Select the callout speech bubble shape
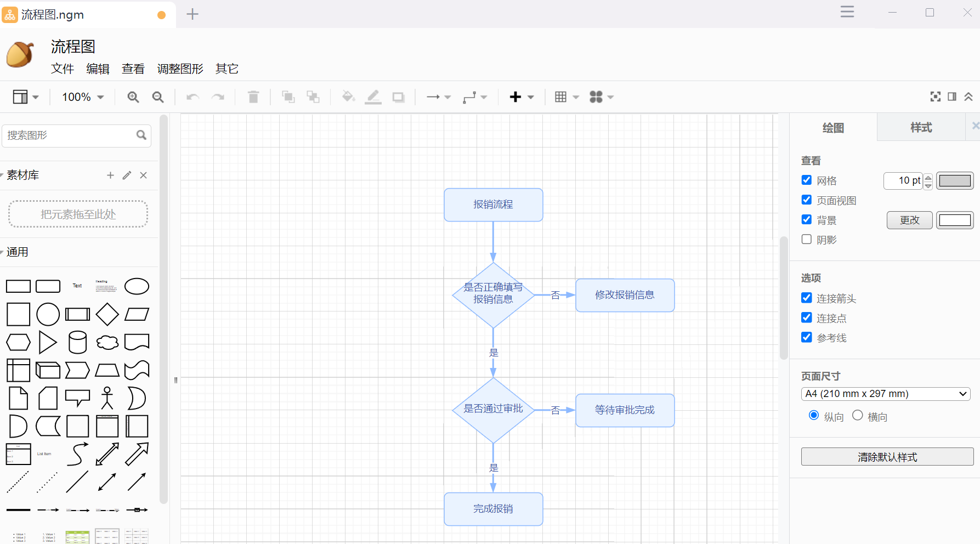Viewport: 980px width, 544px height. click(x=77, y=398)
